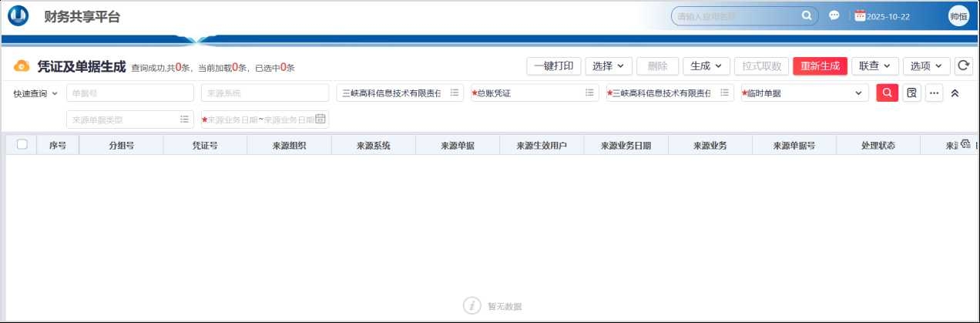
Task: Open the 临时单据 combo box
Action: pos(804,93)
